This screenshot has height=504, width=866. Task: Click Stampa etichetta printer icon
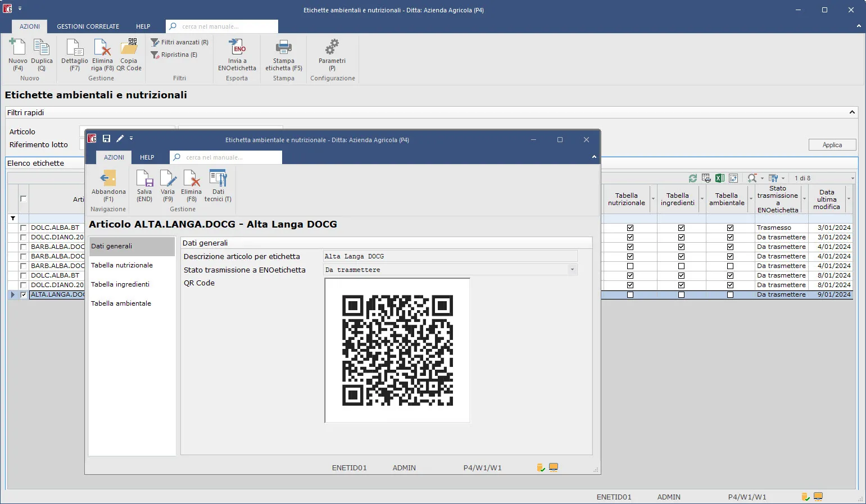point(283,48)
